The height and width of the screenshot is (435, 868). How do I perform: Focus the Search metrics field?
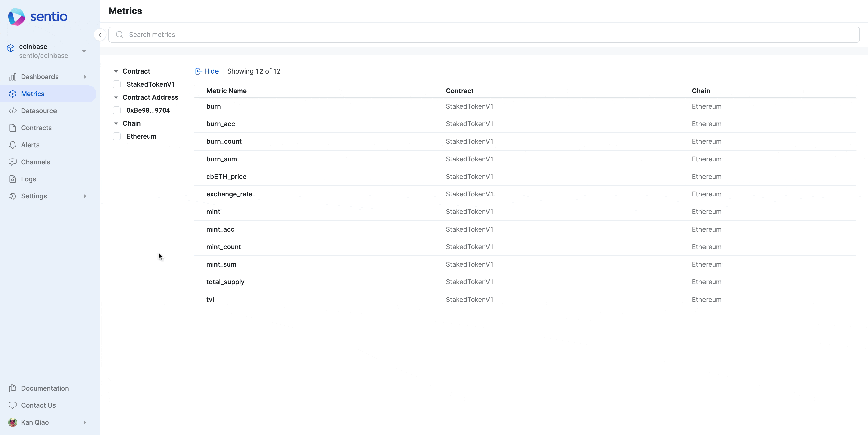tap(483, 35)
